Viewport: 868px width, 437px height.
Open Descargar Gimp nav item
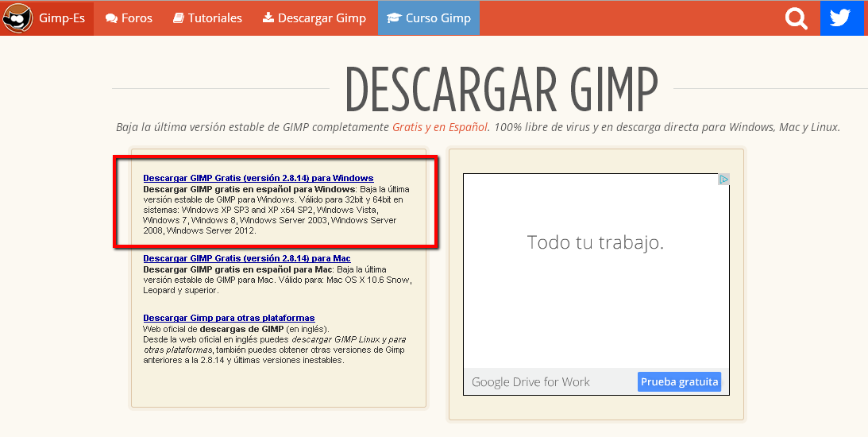coord(314,18)
